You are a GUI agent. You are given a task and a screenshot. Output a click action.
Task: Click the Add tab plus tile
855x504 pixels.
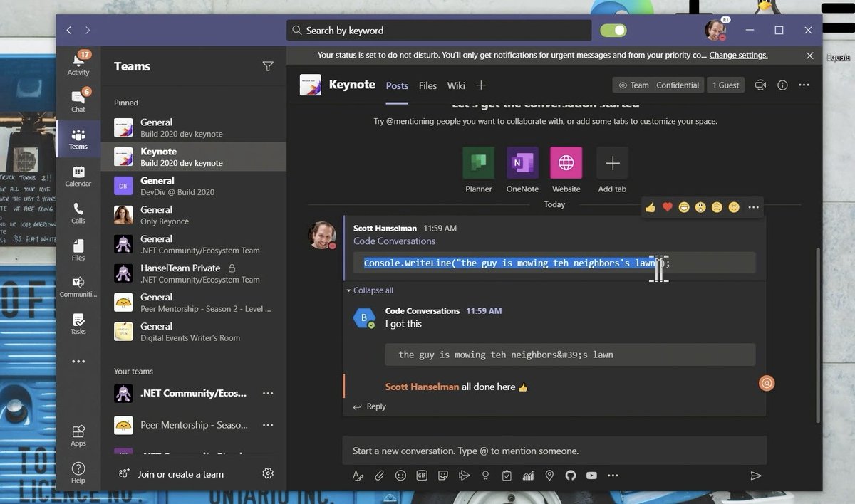tap(612, 170)
